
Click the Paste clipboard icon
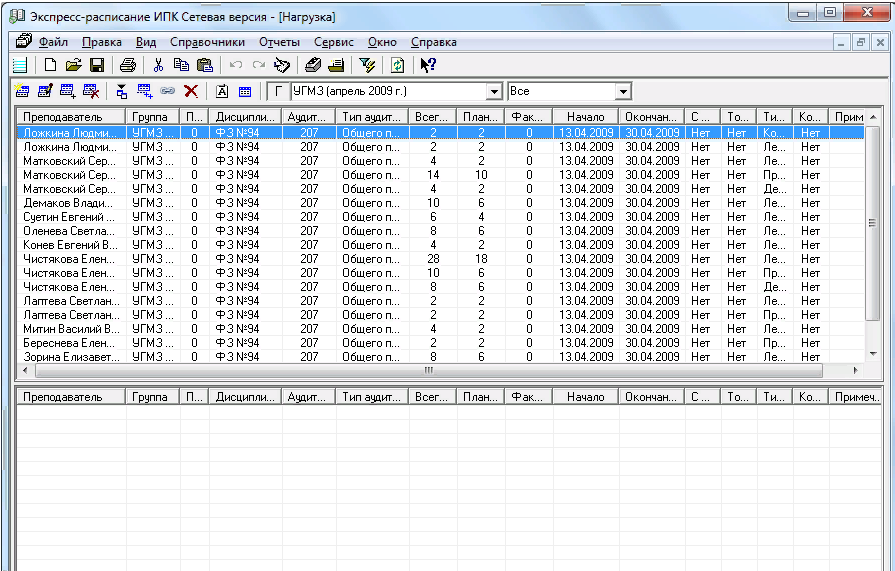[205, 66]
